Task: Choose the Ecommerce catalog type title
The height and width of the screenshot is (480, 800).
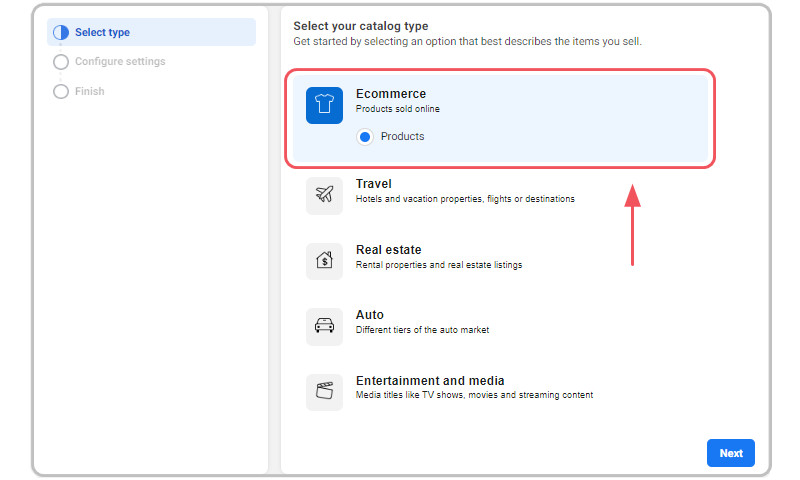Action: [391, 94]
